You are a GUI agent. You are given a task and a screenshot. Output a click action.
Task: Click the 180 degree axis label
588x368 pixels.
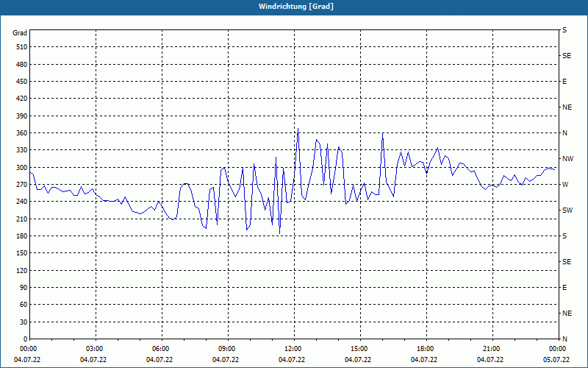pyautogui.click(x=22, y=236)
